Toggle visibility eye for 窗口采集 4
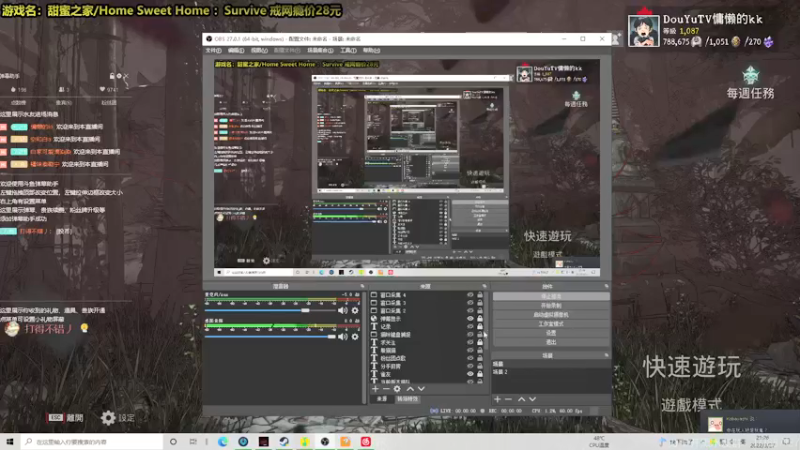 click(x=470, y=295)
